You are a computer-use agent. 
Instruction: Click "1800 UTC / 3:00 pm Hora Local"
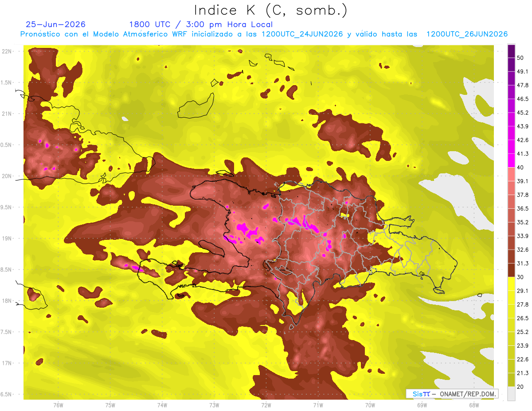click(201, 24)
